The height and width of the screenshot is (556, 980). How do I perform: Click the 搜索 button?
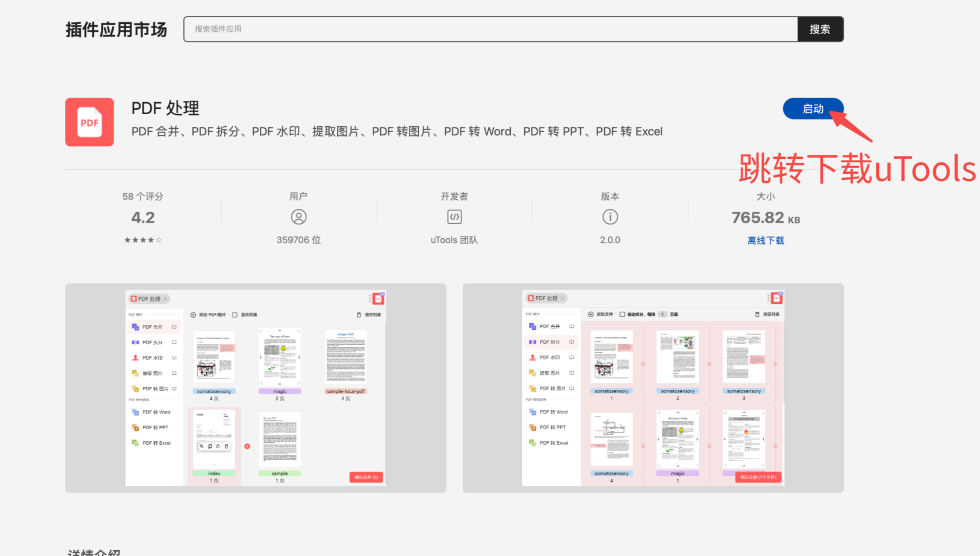pos(821,29)
